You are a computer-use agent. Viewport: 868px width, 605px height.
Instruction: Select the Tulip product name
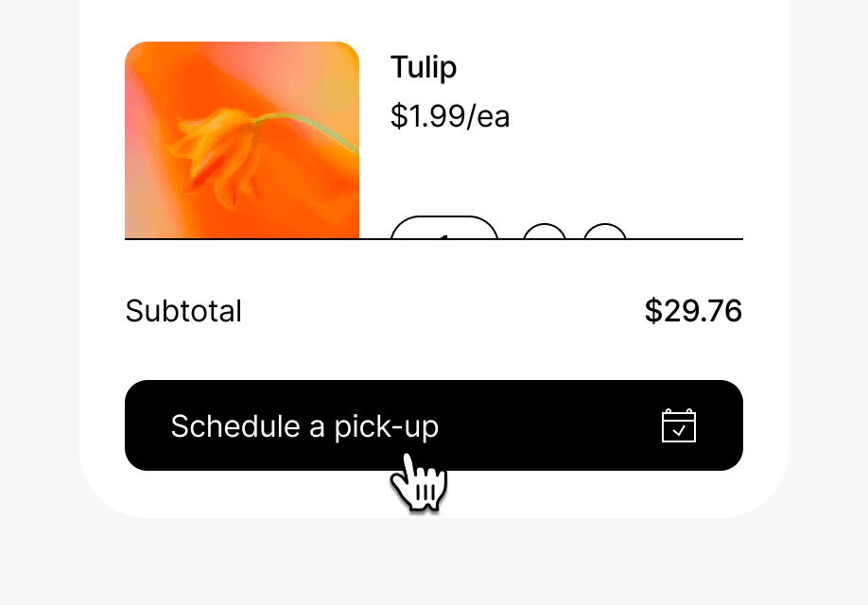(x=424, y=67)
